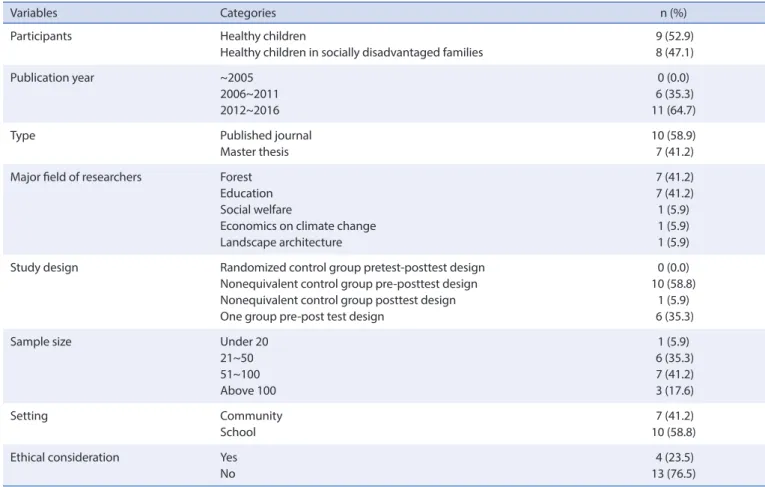Click the '1 (5.9)' value for Social welfare

673,210
